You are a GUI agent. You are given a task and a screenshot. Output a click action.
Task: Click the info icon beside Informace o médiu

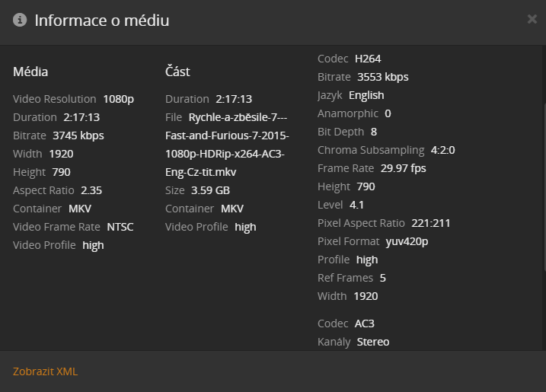point(20,20)
